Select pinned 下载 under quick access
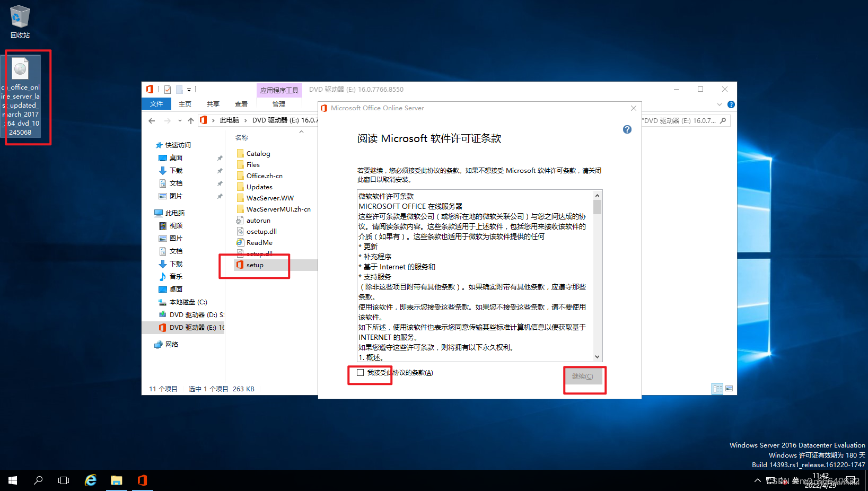Image resolution: width=868 pixels, height=491 pixels. [176, 170]
